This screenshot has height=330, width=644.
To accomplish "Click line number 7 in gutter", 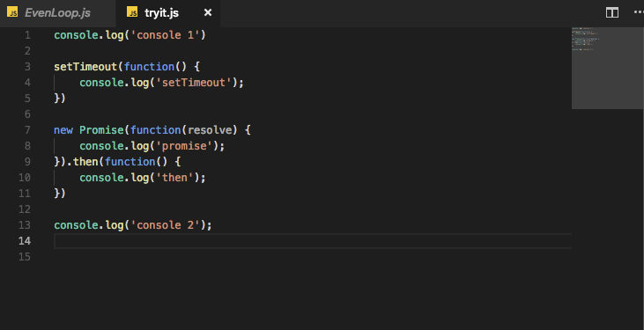I will tap(27, 130).
